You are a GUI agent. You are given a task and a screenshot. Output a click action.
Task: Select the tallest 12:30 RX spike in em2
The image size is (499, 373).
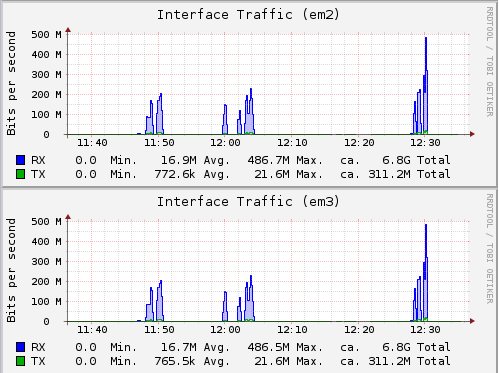(426, 85)
